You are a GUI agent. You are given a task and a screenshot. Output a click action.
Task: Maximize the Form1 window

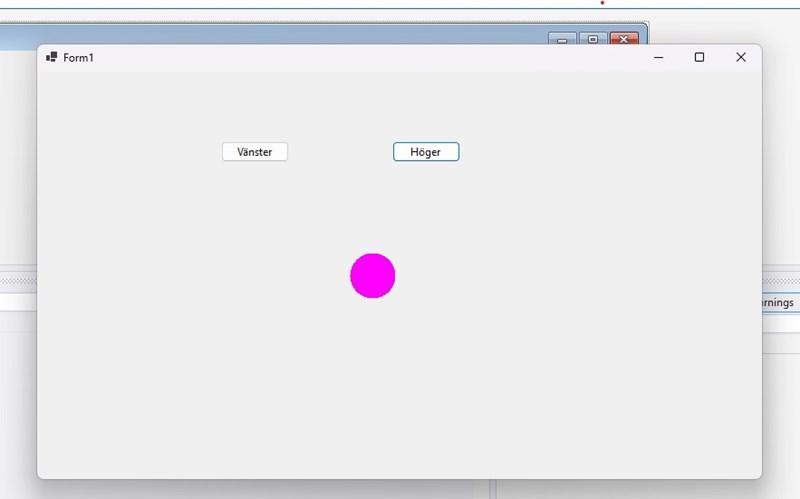(x=699, y=58)
